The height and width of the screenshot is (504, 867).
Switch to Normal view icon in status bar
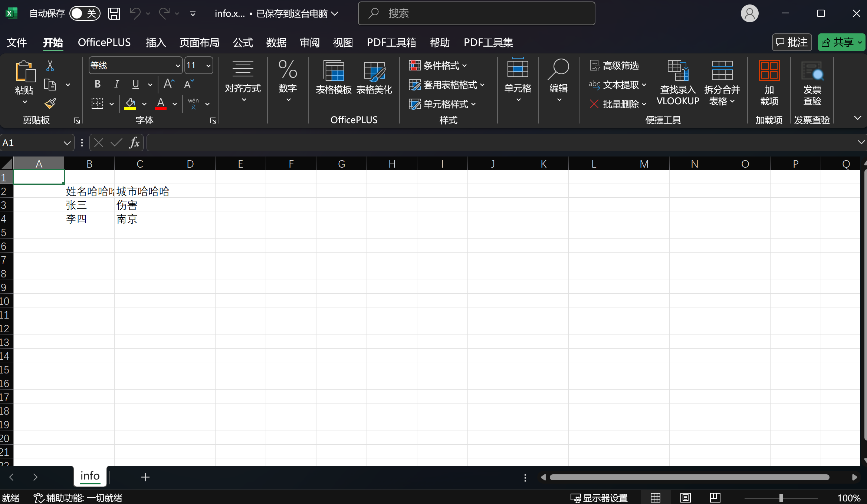coord(656,498)
